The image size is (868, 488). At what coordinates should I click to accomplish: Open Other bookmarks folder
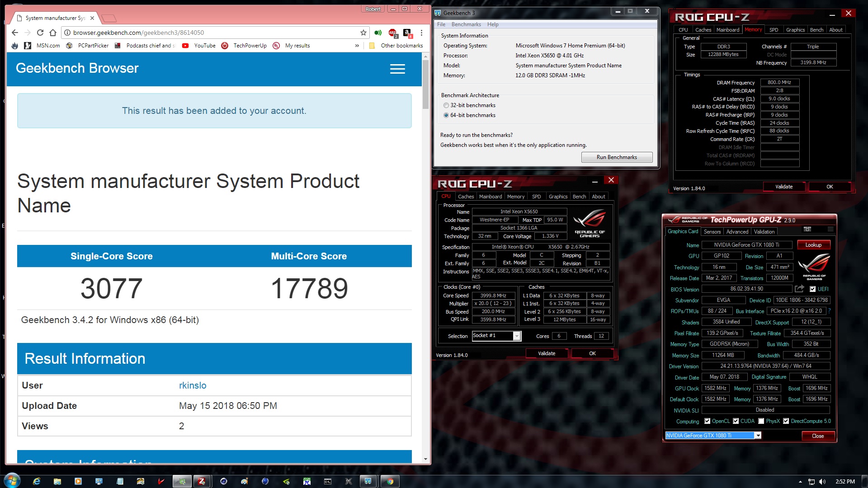pos(396,46)
